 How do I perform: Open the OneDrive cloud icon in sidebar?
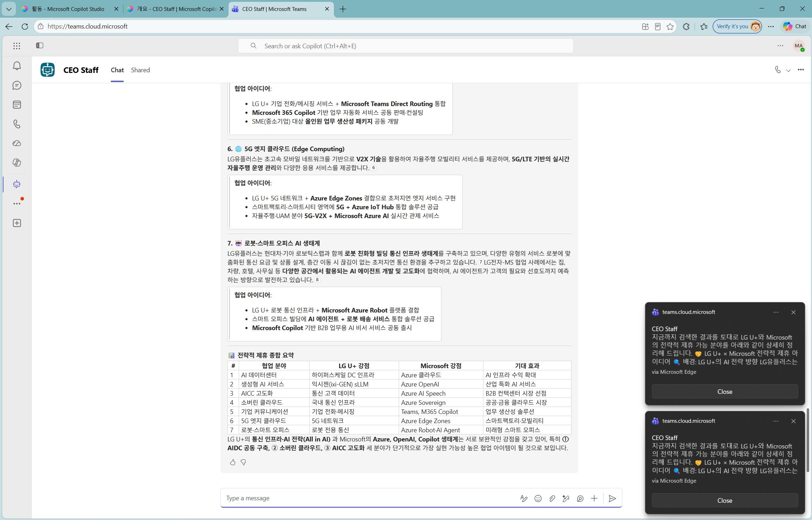[17, 143]
